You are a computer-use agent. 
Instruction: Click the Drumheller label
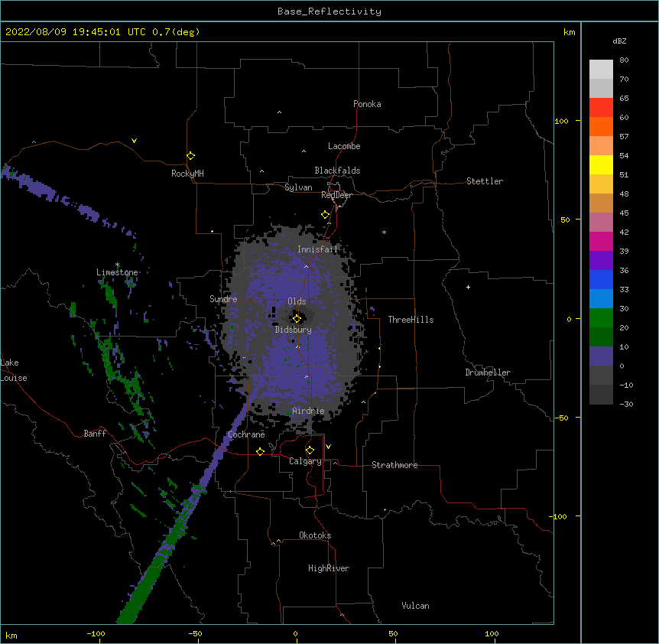[488, 372]
